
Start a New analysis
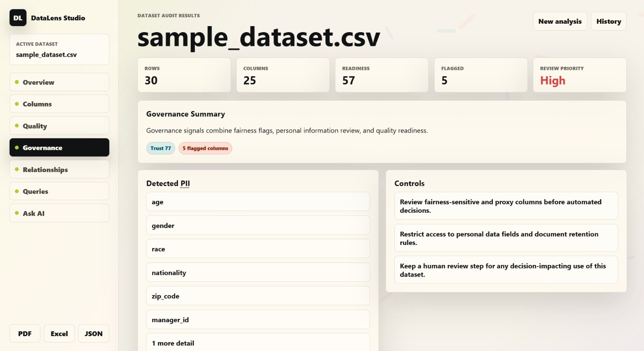(x=560, y=21)
